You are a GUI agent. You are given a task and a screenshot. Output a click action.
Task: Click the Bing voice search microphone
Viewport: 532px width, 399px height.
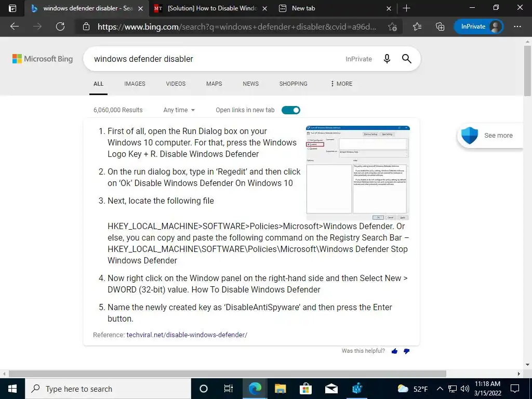(x=387, y=59)
